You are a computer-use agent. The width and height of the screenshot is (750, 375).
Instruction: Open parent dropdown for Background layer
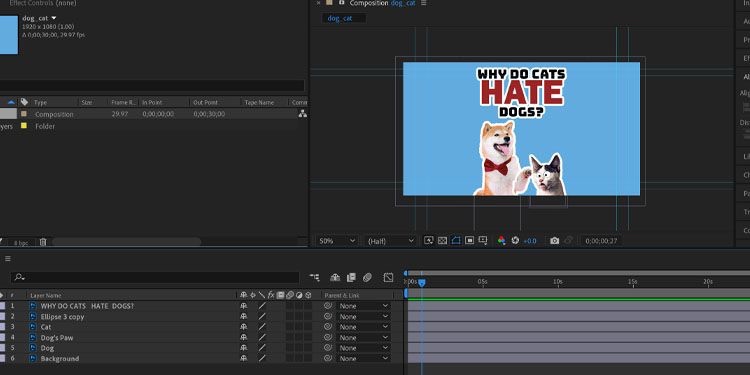pyautogui.click(x=364, y=358)
